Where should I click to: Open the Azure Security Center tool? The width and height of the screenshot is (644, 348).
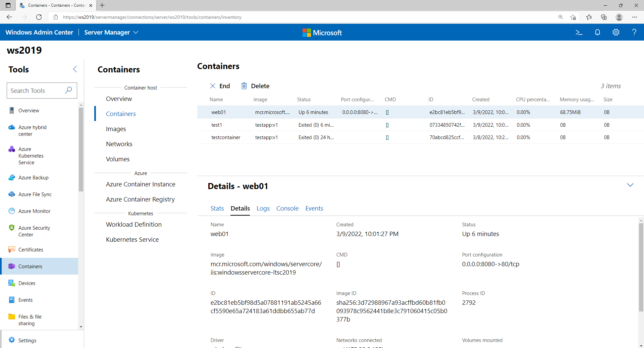point(34,231)
